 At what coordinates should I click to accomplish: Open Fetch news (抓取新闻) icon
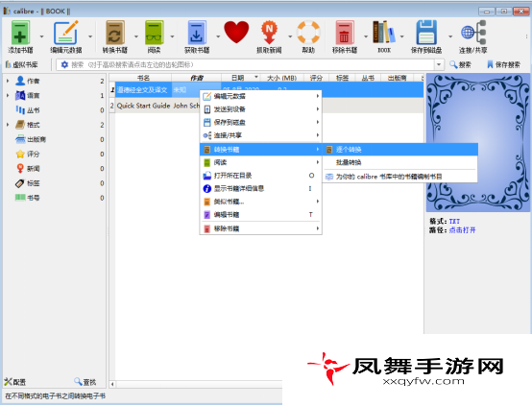269,33
